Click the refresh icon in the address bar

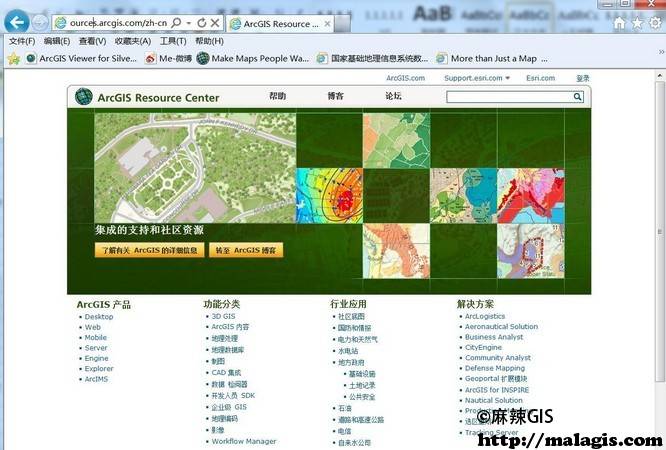[202, 23]
